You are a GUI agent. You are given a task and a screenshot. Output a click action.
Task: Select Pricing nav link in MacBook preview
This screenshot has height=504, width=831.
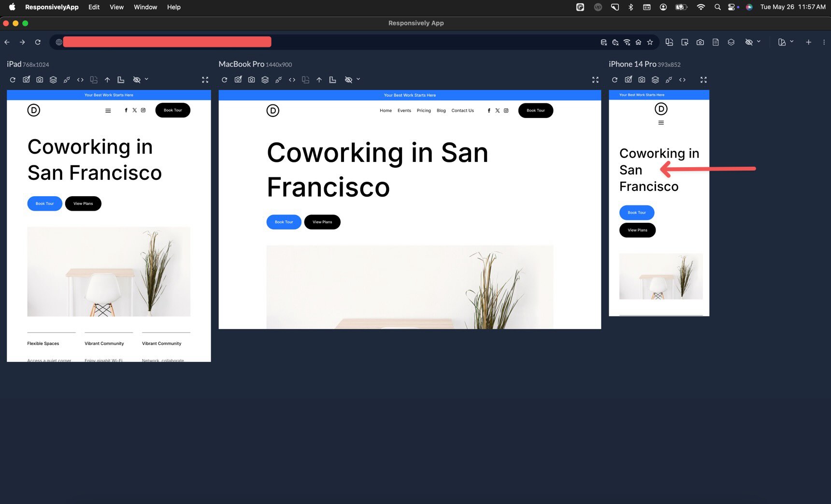click(424, 111)
